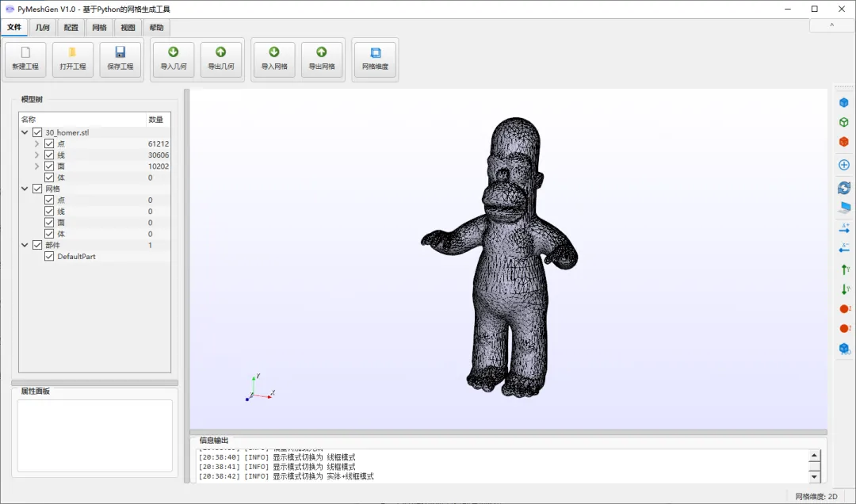
Task: Uncheck 点 with count 61212
Action: (x=49, y=143)
